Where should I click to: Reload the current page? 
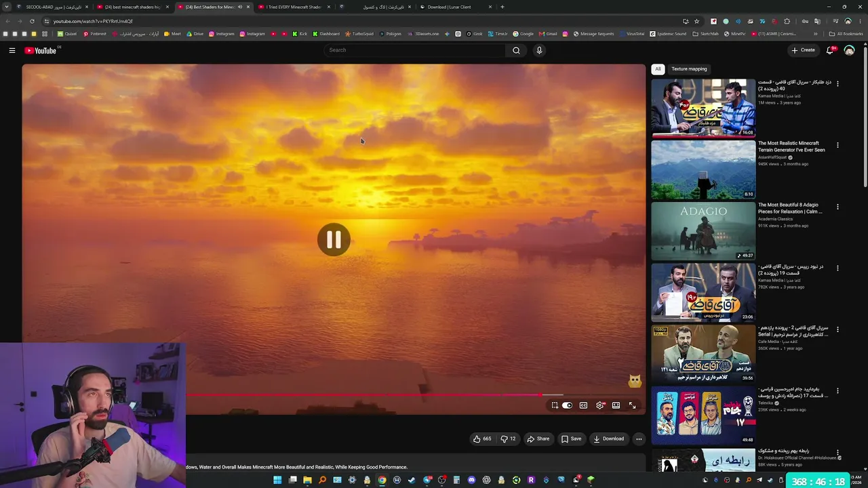coord(32,21)
